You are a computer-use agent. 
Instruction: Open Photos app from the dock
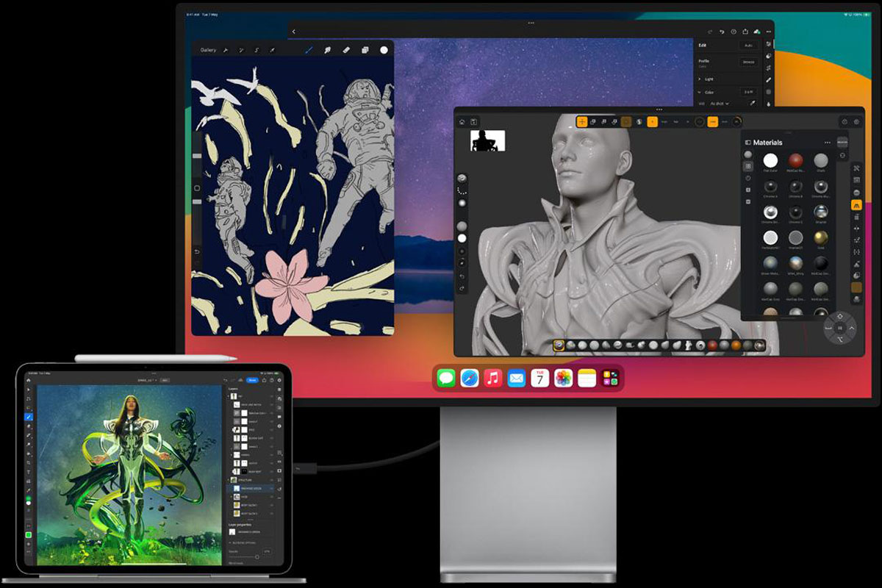point(564,378)
